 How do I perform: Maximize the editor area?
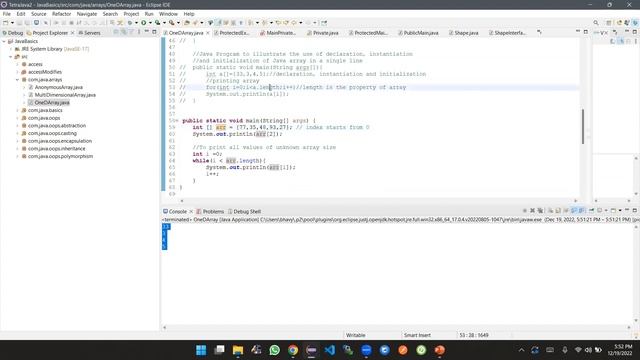tap(586, 32)
